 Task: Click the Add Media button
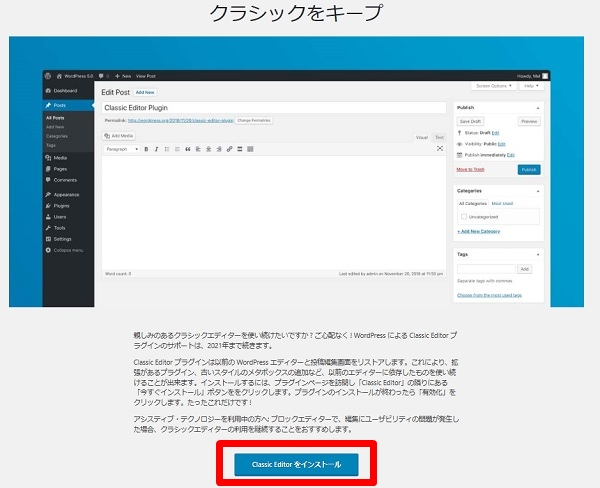pos(119,135)
